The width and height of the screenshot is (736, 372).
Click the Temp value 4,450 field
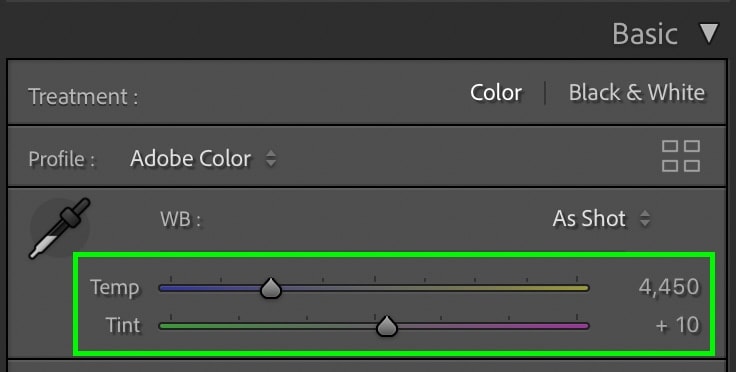pyautogui.click(x=669, y=287)
